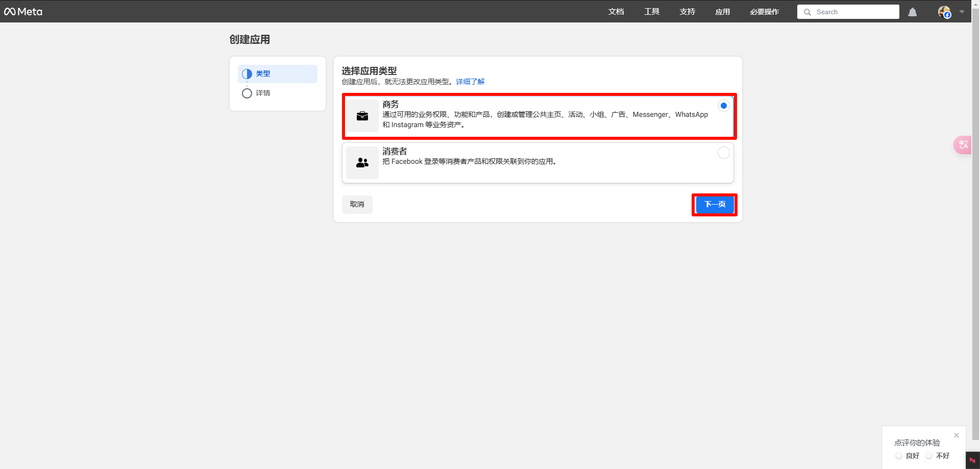Open the 详细了解 link

470,82
